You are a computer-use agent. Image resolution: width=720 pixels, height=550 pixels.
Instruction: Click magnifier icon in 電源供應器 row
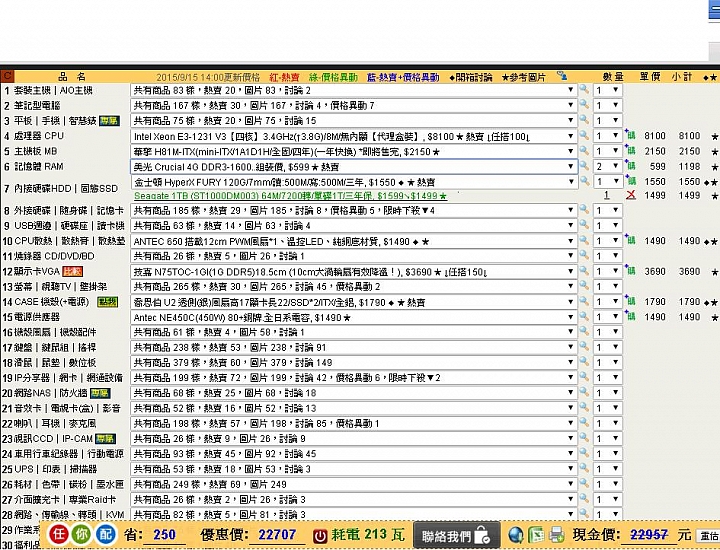click(584, 316)
